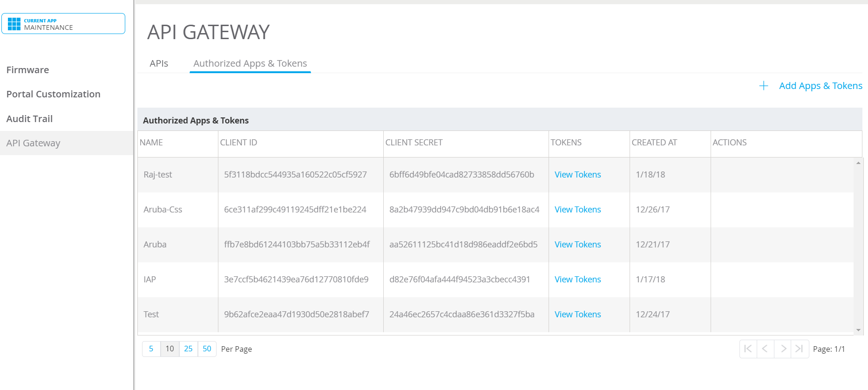This screenshot has width=868, height=390.
Task: Jump to last page pagination icon
Action: click(x=800, y=349)
